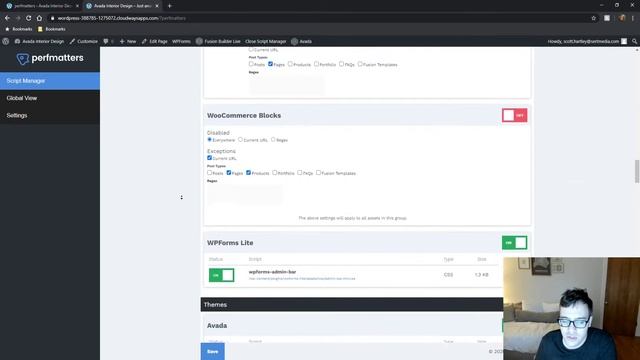Save the script manager settings
Screen dimensions: 640x360
coord(213,351)
